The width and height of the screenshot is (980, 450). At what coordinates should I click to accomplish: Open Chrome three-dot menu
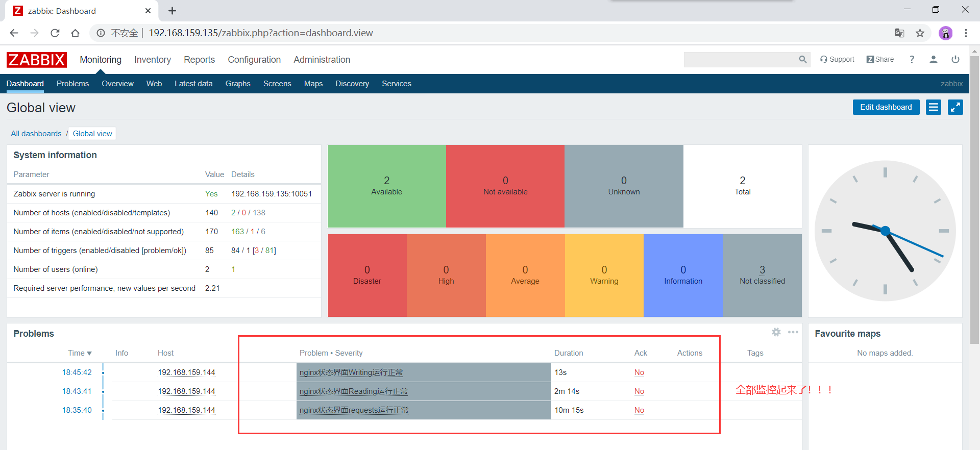click(966, 33)
